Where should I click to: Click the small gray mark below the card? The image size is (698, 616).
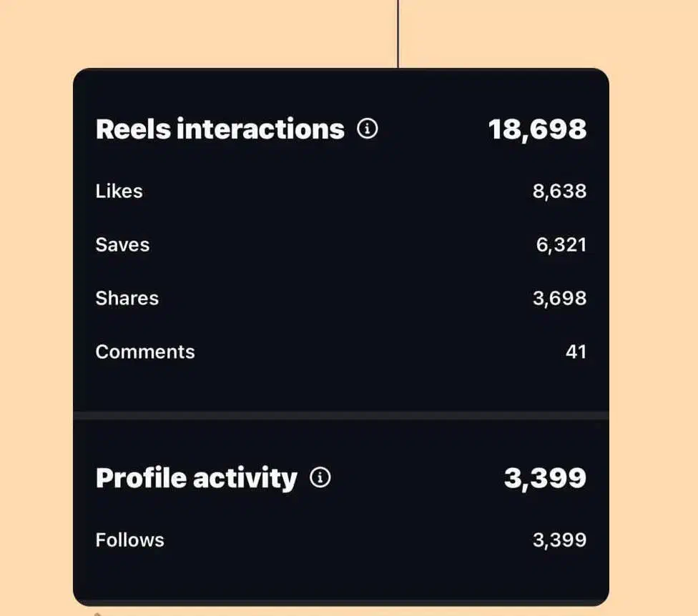(98, 612)
